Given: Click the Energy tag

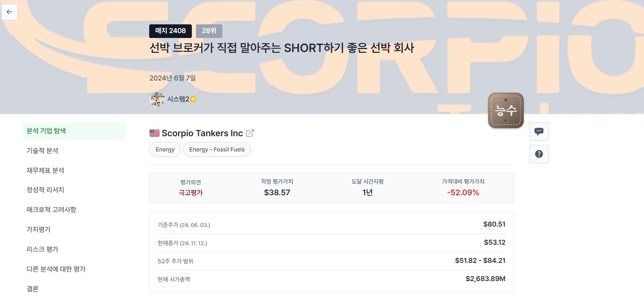Looking at the screenshot, I should tap(165, 149).
